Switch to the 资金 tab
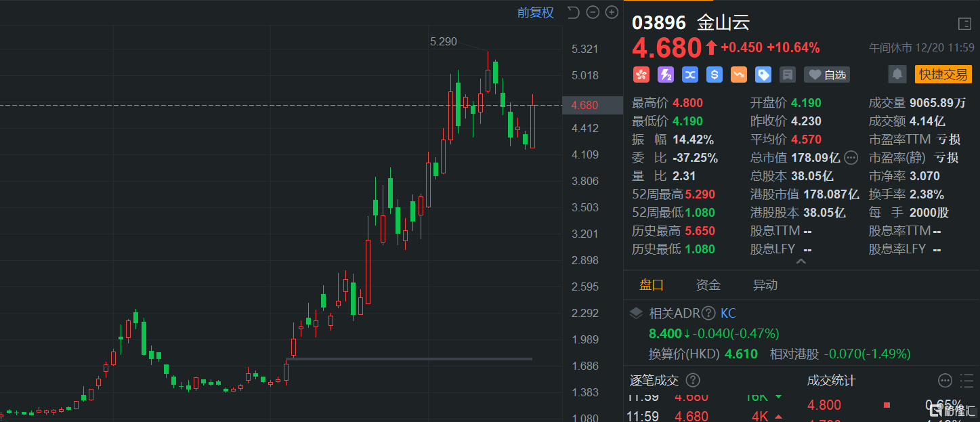This screenshot has height=422, width=980. 708,285
